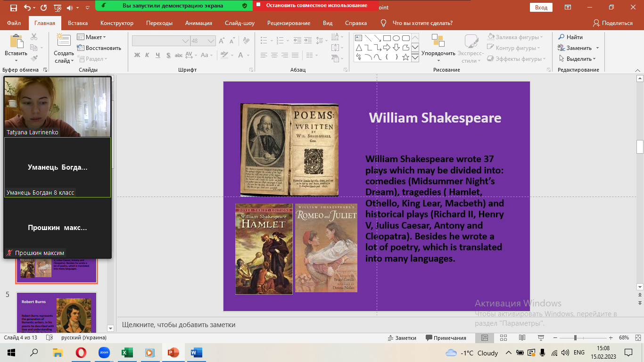Switch to Normal view icon in status bar

(x=485, y=338)
